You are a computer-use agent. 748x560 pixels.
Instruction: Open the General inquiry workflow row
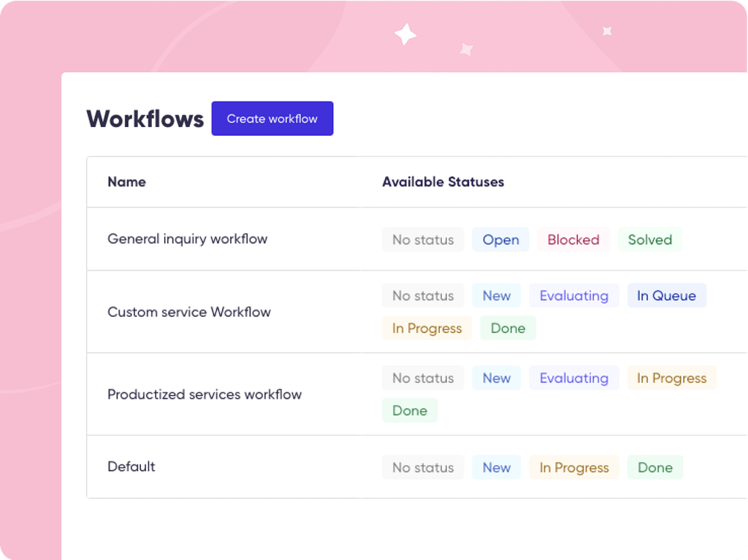click(417, 239)
